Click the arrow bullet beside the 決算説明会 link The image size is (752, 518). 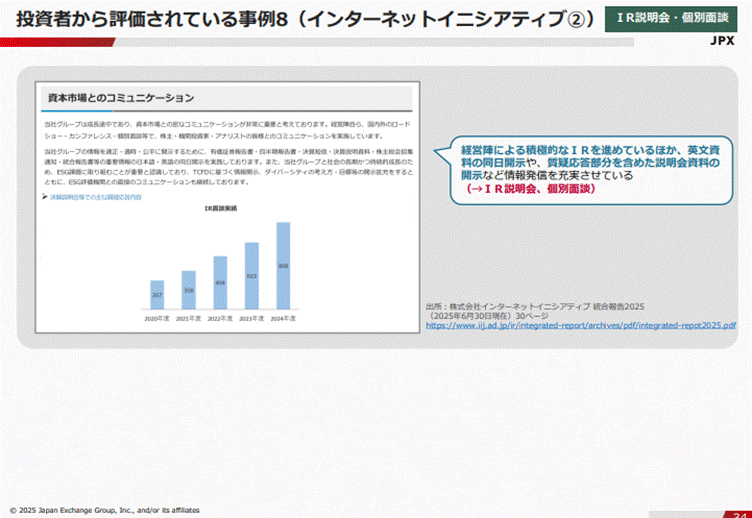(45, 197)
